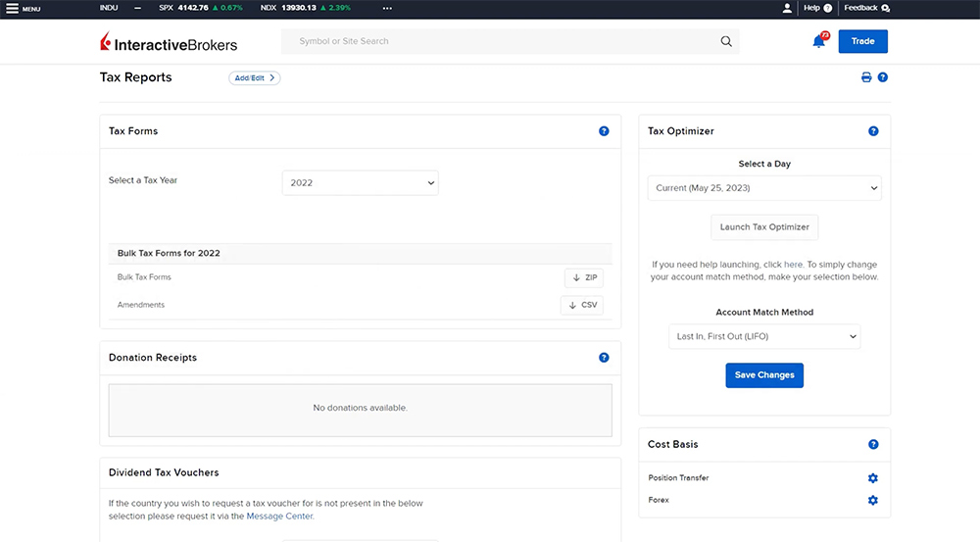Focus the Symbol or Site Search field
The image size is (980, 542).
coord(500,41)
